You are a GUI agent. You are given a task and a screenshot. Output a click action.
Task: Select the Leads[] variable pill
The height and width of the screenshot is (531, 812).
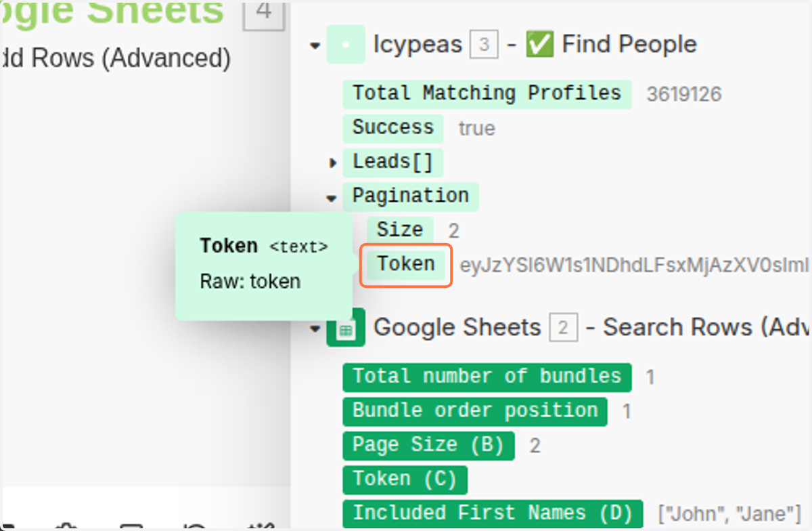393,163
